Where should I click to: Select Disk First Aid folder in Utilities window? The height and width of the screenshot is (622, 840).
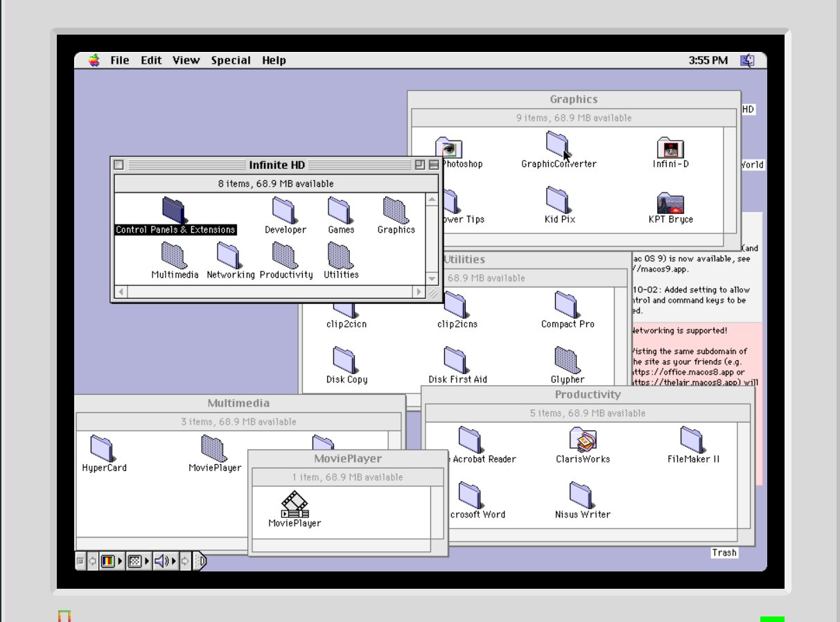456,359
